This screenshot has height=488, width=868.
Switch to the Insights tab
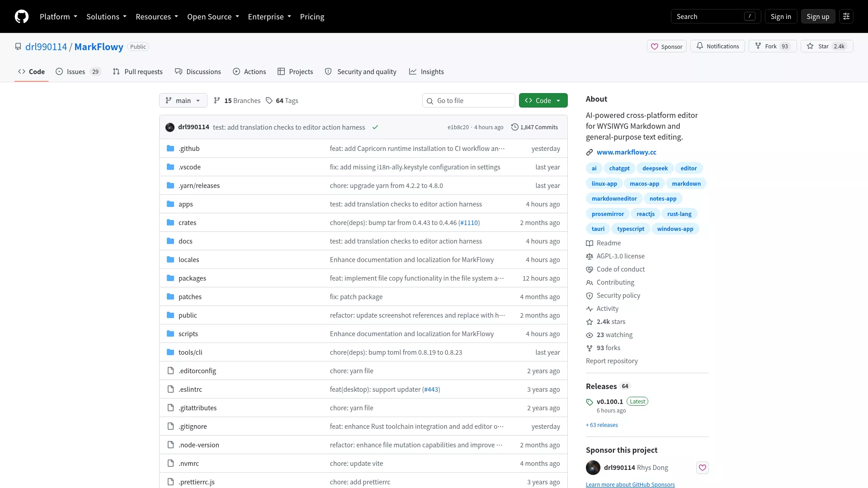[x=426, y=71]
